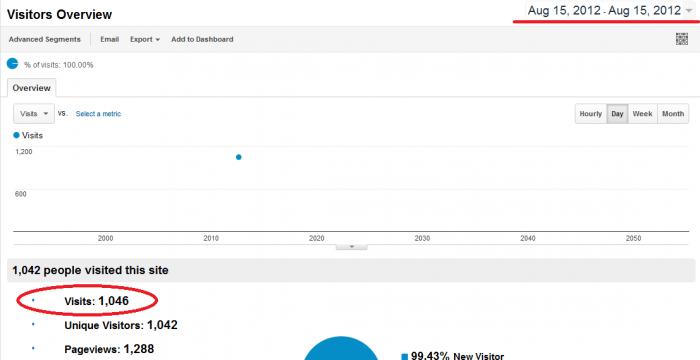Image resolution: width=700 pixels, height=360 pixels.
Task: Click the Visits data point on chart
Action: pos(238,157)
